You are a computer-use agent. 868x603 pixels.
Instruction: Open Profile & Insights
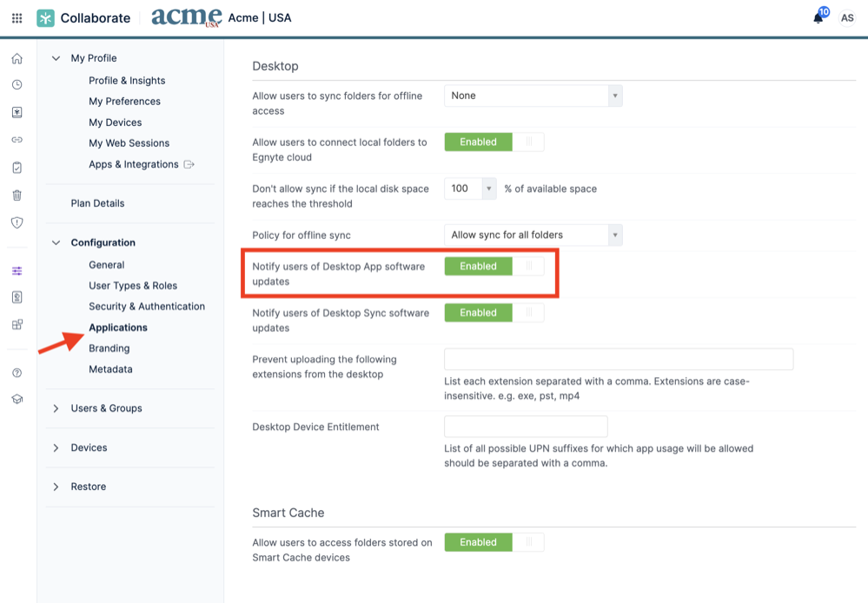(127, 81)
